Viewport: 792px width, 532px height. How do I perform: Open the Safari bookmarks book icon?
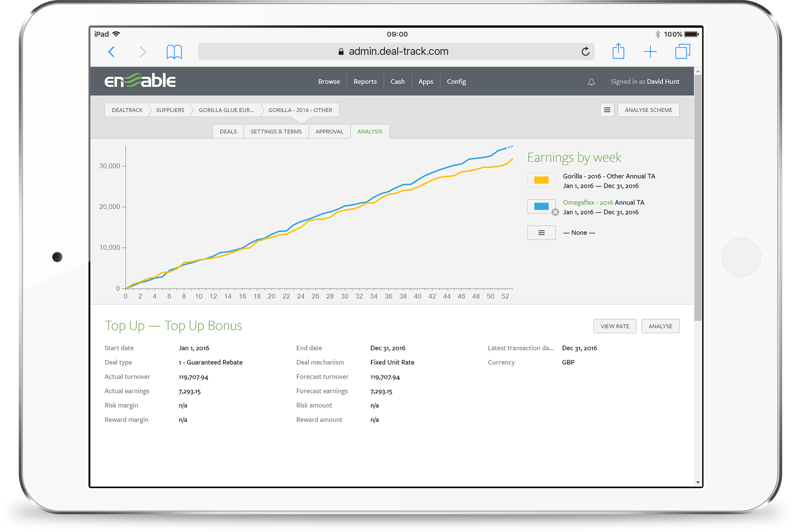tap(174, 52)
